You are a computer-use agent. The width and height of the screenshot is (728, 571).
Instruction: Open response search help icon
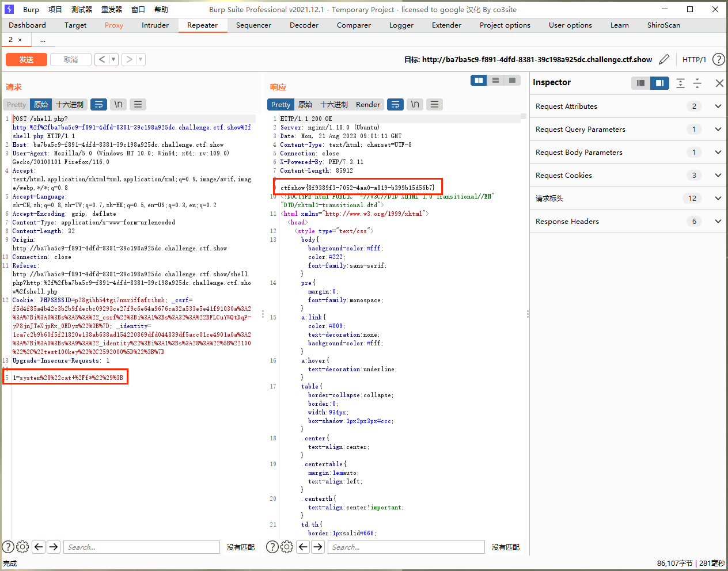[272, 547]
